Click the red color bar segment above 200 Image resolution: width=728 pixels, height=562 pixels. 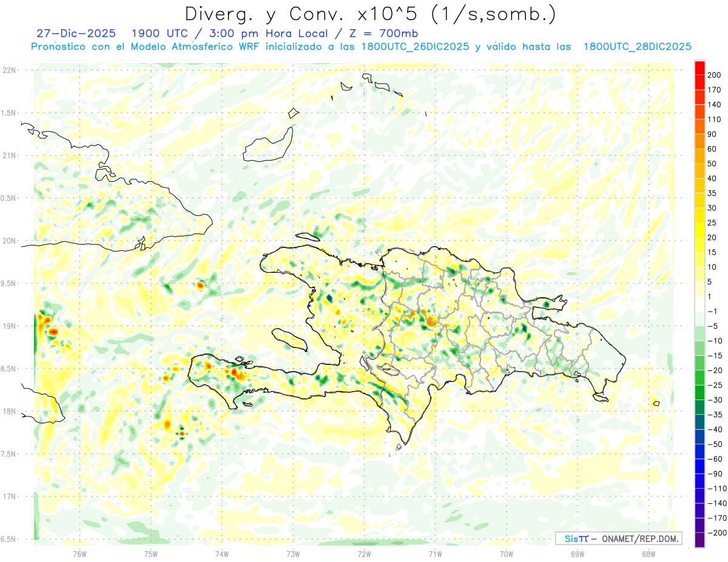point(699,67)
